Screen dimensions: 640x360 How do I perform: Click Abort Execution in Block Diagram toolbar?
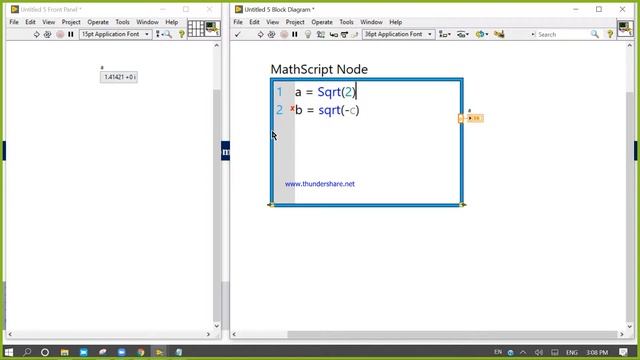[x=284, y=35]
